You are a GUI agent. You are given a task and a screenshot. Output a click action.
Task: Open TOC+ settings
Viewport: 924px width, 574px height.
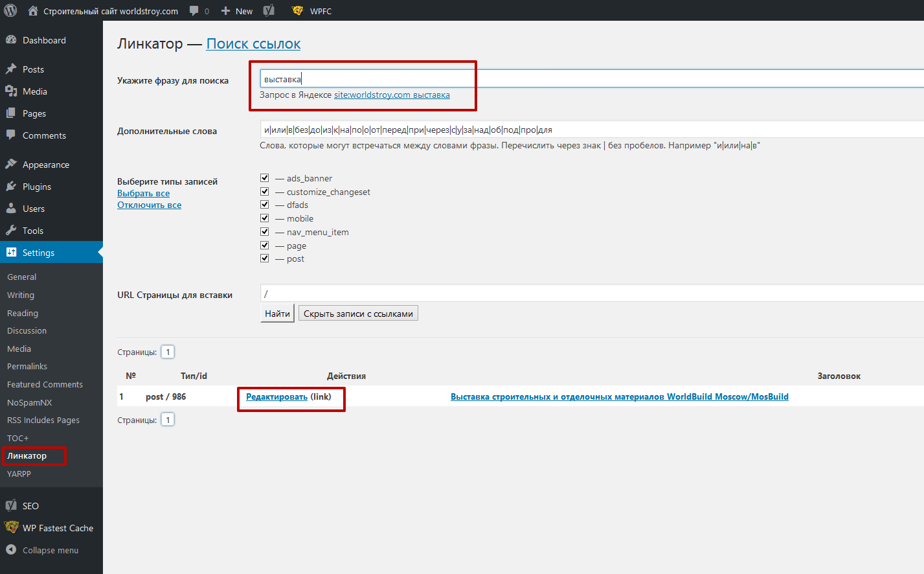click(x=18, y=438)
